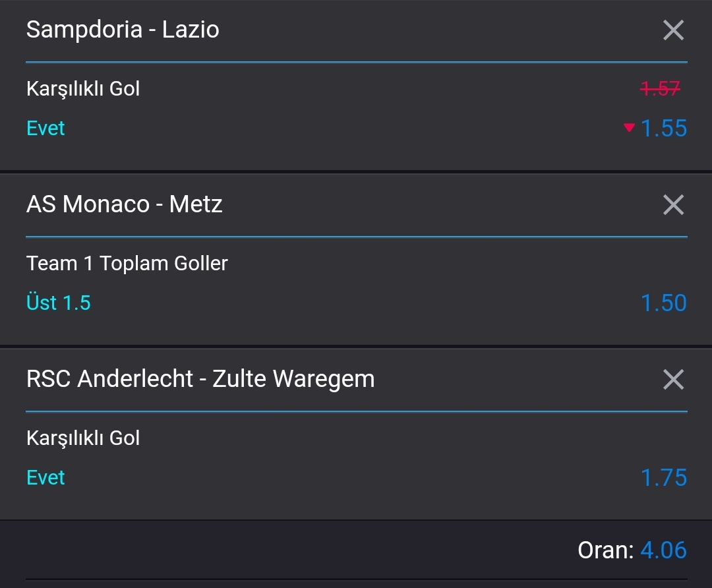Click the 1.50 odds for Üst 1.5
Image resolution: width=712 pixels, height=588 pixels.
pos(663,303)
